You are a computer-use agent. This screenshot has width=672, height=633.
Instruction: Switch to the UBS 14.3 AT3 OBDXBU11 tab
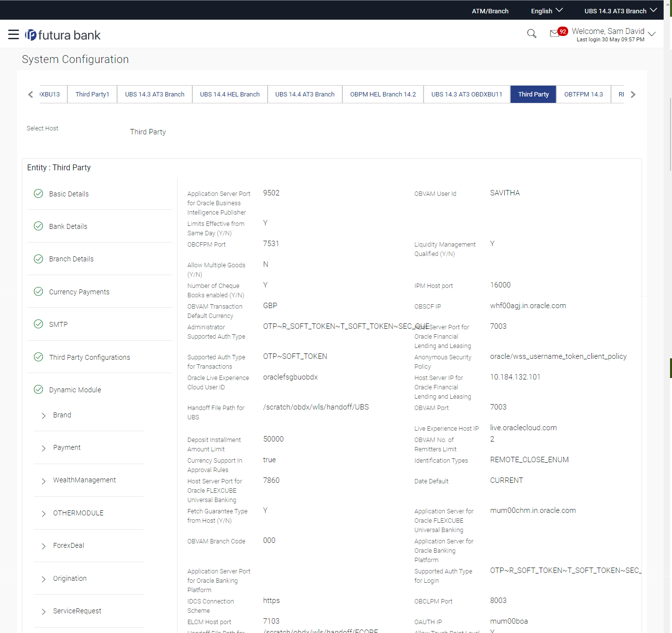[x=467, y=94]
